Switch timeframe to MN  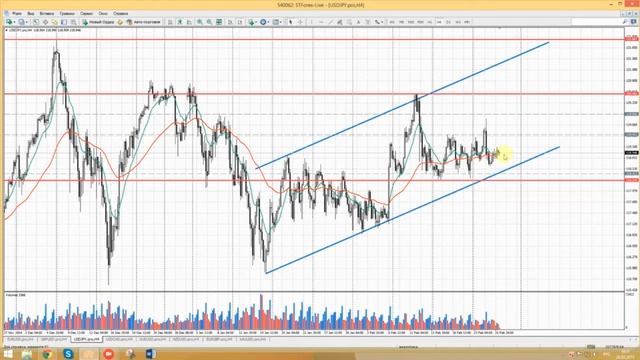[x=467, y=22]
